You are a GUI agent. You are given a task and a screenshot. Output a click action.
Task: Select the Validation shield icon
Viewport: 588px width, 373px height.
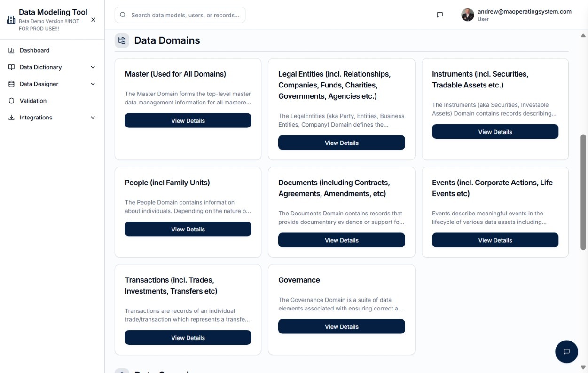[12, 101]
